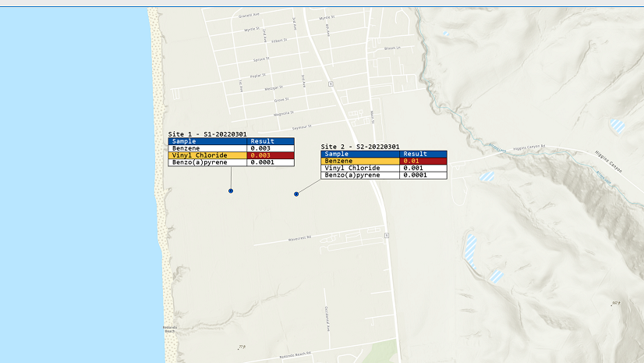Click the 1st Ave street label
This screenshot has height=363, width=644.
click(x=241, y=86)
